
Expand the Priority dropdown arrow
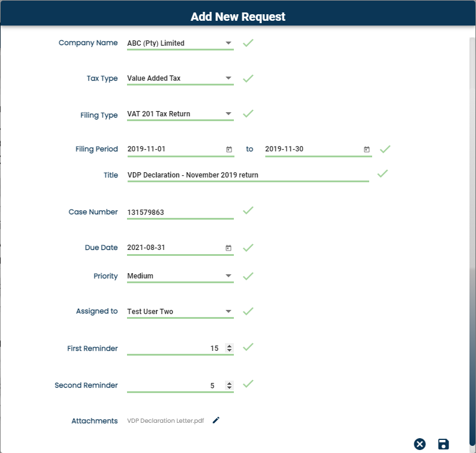click(229, 275)
